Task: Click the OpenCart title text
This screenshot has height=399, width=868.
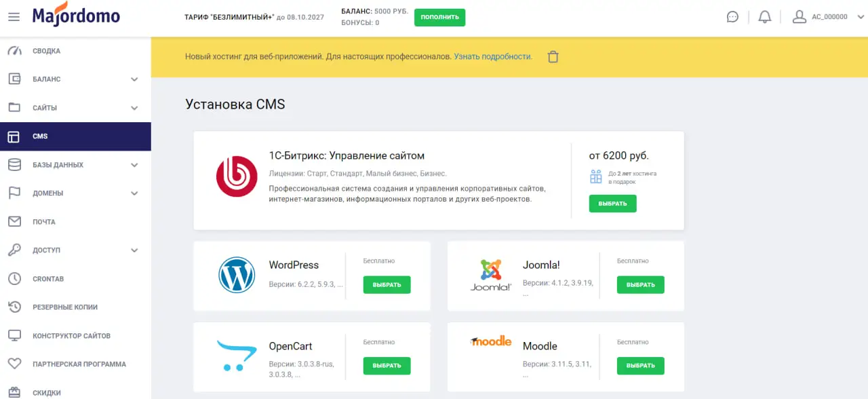Action: tap(290, 346)
